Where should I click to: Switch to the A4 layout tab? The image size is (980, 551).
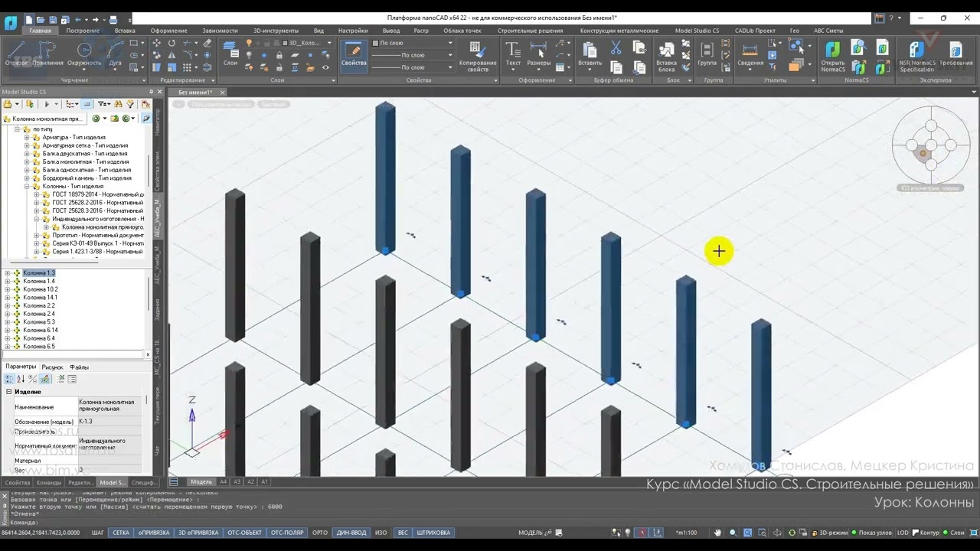click(x=224, y=482)
